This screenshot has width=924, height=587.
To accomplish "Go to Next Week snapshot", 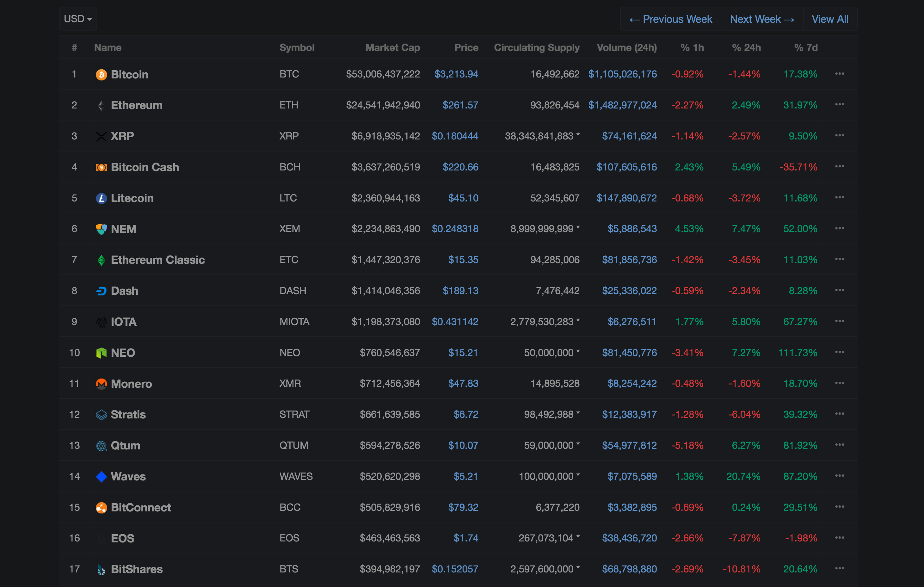I will (762, 19).
